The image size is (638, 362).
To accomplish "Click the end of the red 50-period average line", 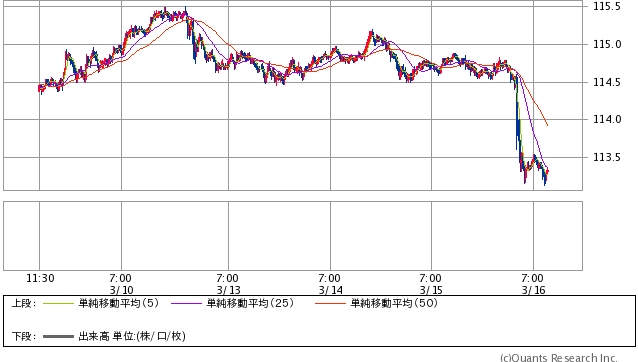I will coord(547,125).
